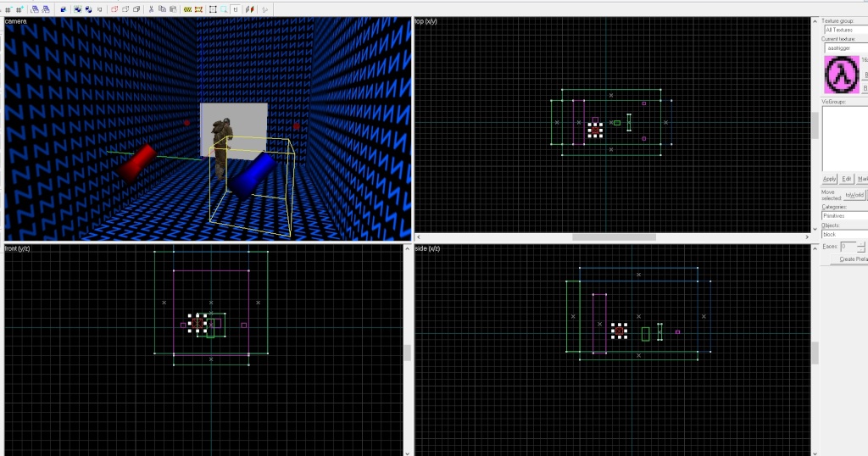Click the scissors Cut icon
Viewport: 868px width, 456px height.
pos(151,9)
